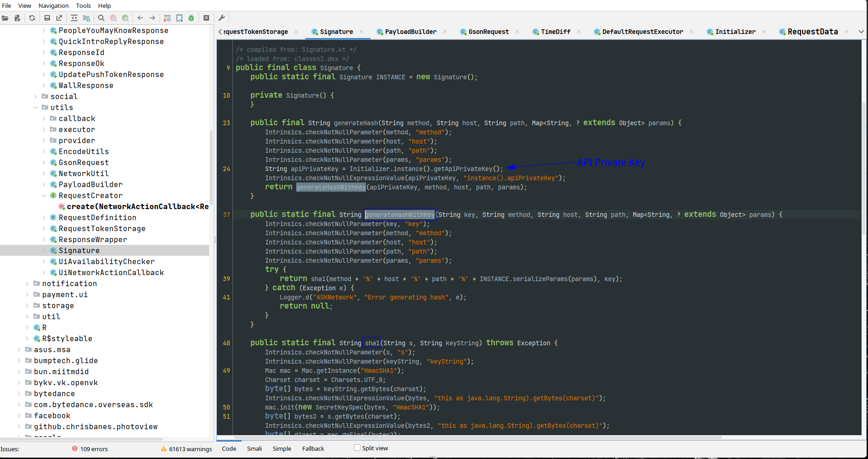Click the warnings icon in status bar
Screen dimensions: 868x459
coord(164,448)
